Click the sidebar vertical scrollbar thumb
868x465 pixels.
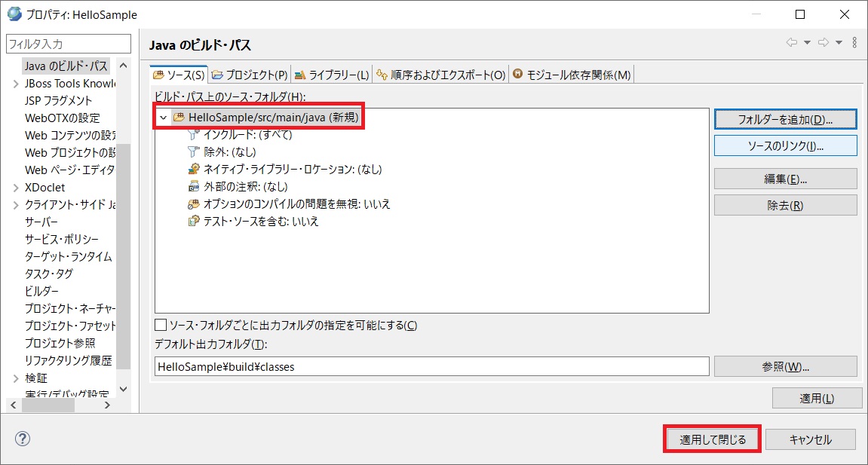tap(124, 256)
